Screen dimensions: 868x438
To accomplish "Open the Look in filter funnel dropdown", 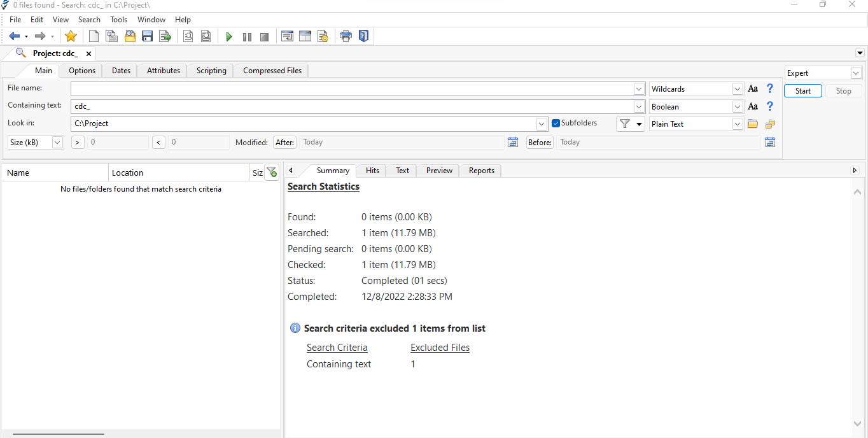I will (631, 124).
